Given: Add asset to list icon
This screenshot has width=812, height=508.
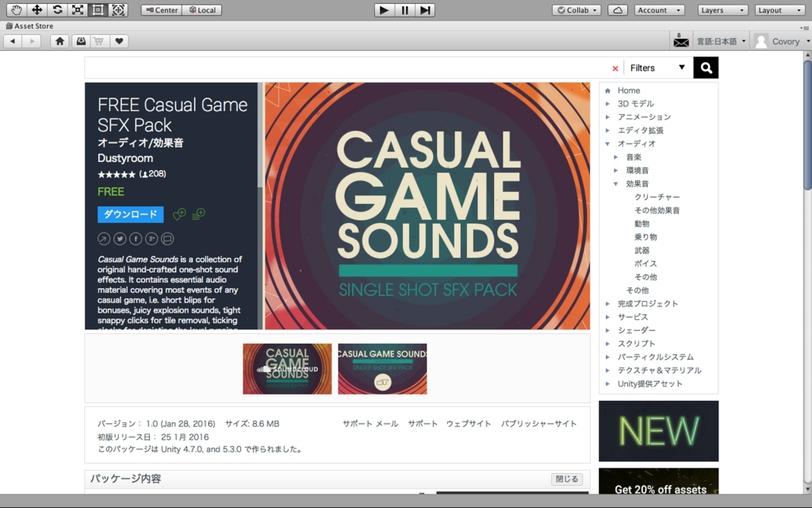Looking at the screenshot, I should click(x=198, y=214).
